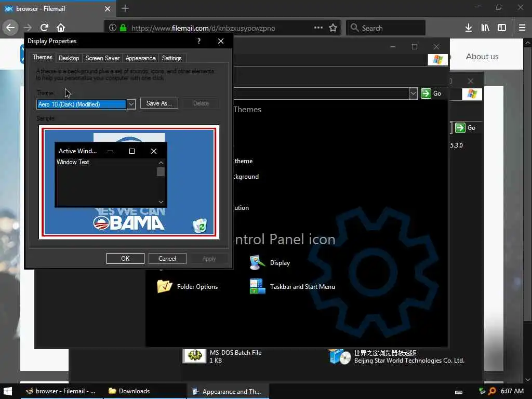Close the browser - Filemail tab
This screenshot has height=399, width=532.
(x=108, y=9)
